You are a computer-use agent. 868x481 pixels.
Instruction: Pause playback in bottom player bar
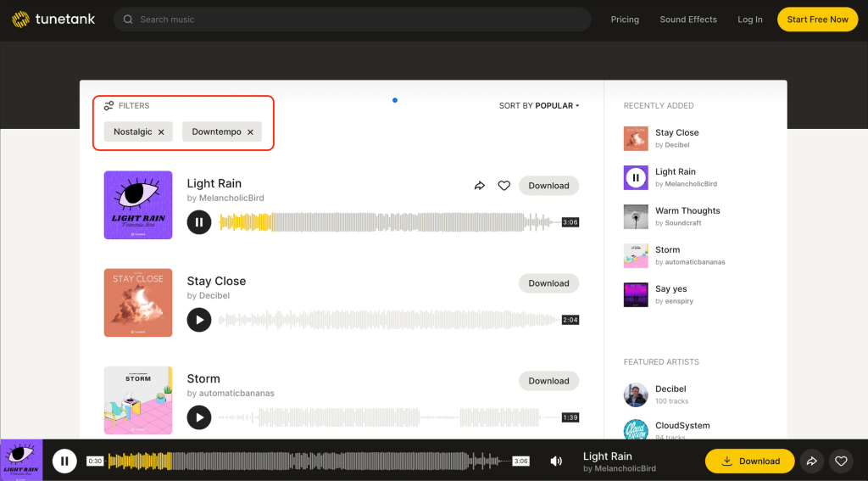coord(64,461)
